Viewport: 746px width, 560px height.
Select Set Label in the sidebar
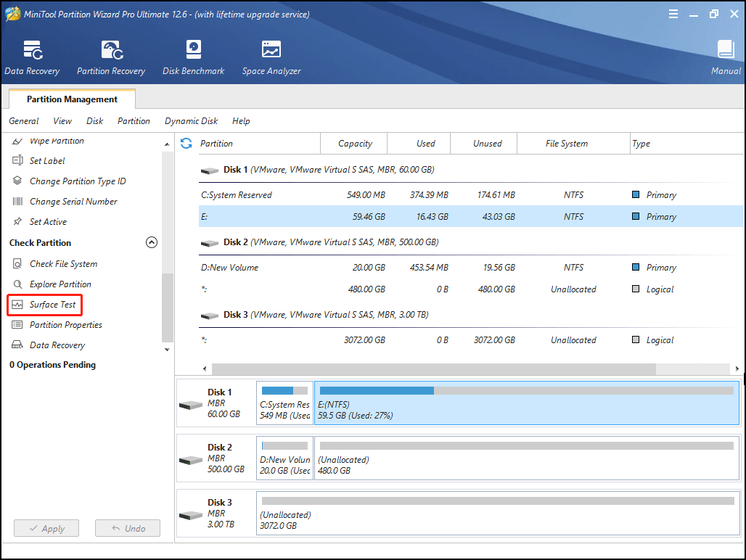[47, 161]
